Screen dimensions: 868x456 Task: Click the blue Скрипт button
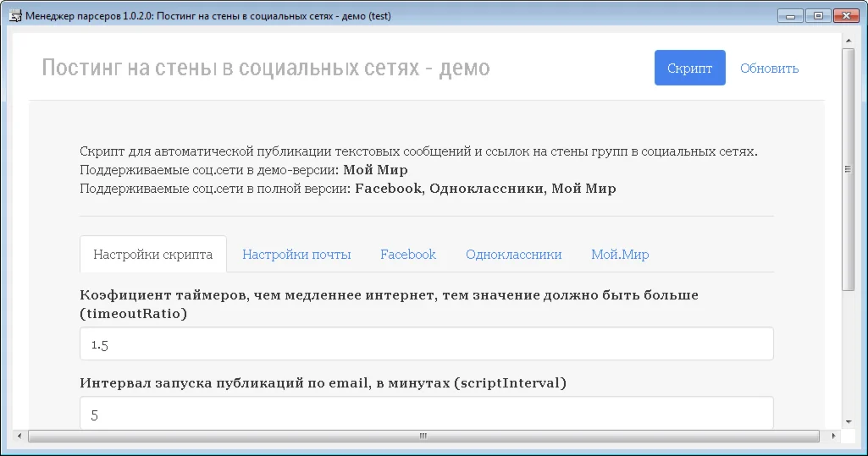690,68
